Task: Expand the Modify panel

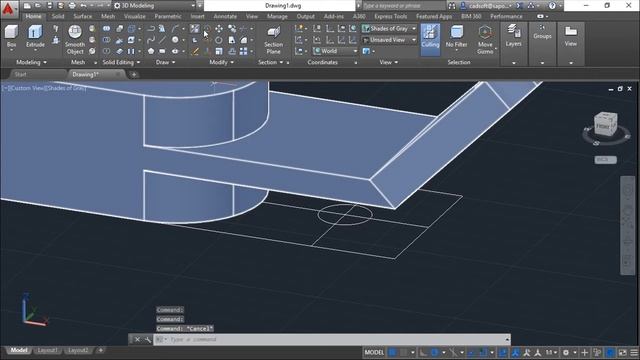Action: click(x=222, y=62)
